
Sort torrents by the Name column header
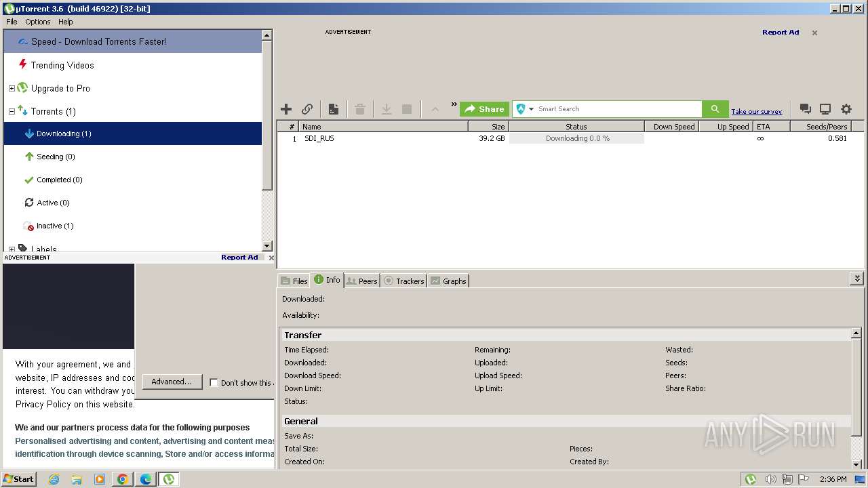click(384, 127)
